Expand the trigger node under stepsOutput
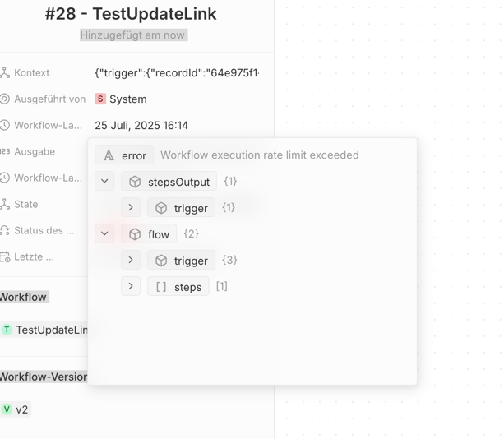 131,207
